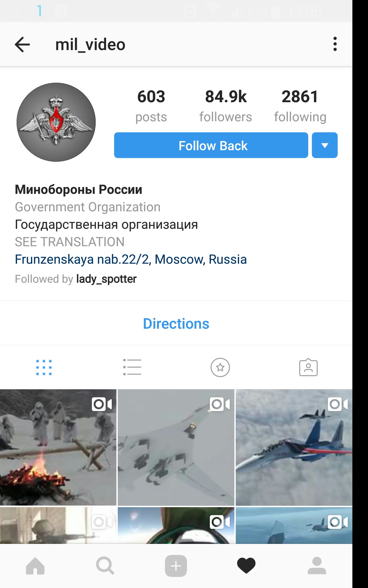Open the snow soldiers campfire video
Viewport: 368px width, 588px height.
tap(58, 447)
